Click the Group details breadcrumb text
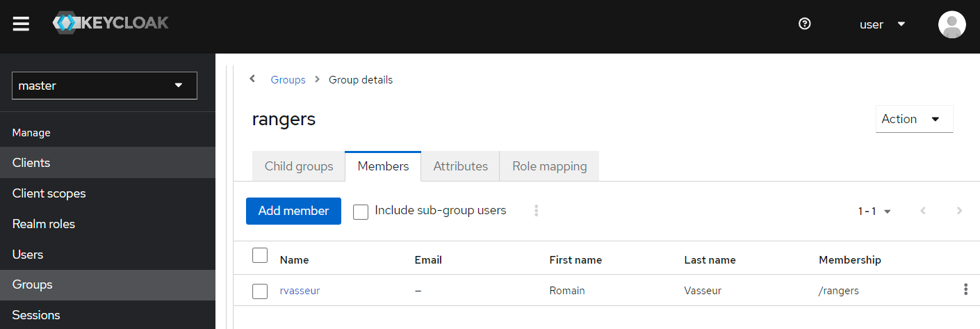980x329 pixels. click(x=361, y=80)
